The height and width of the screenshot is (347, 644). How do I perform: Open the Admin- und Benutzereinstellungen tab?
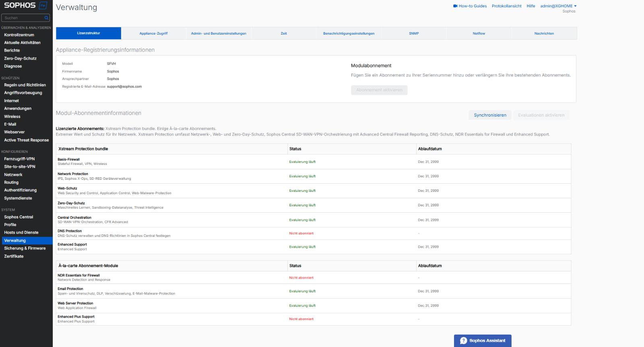[219, 33]
